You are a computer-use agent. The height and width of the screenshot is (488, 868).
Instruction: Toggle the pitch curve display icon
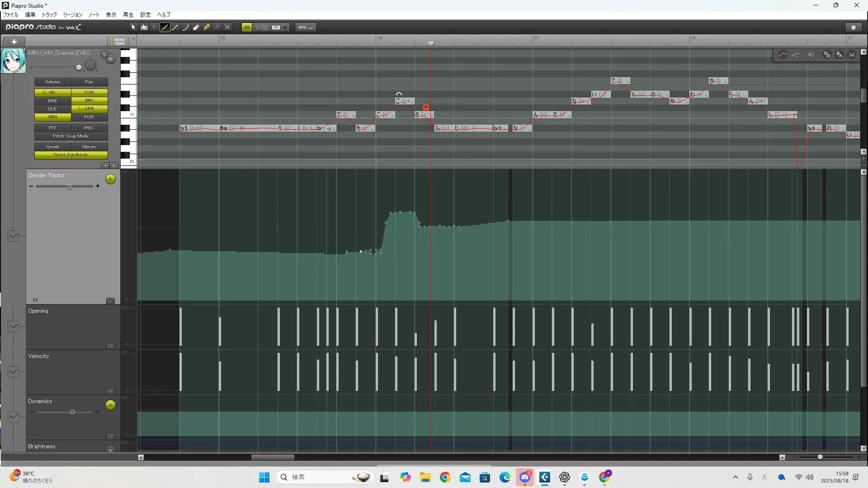point(783,55)
